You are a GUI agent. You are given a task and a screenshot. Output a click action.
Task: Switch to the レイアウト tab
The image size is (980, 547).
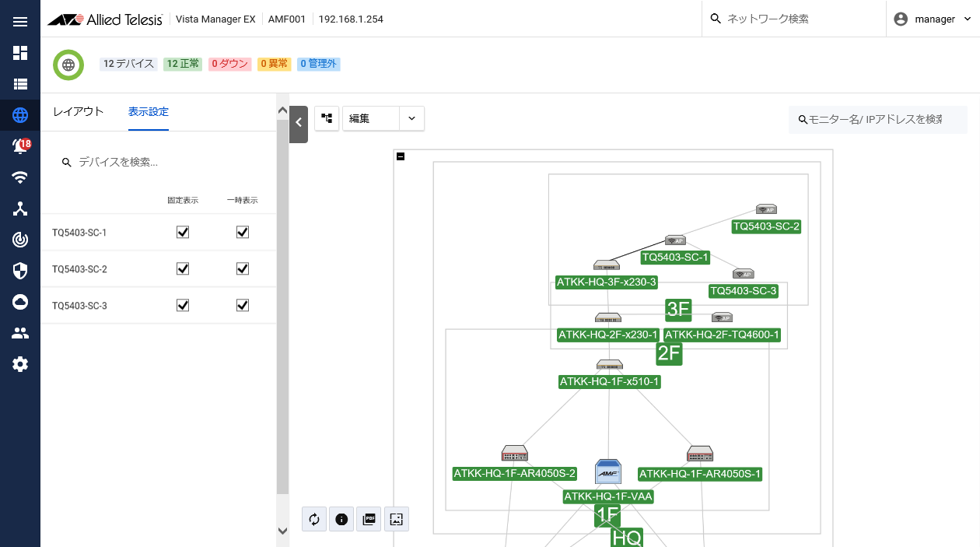pyautogui.click(x=78, y=111)
